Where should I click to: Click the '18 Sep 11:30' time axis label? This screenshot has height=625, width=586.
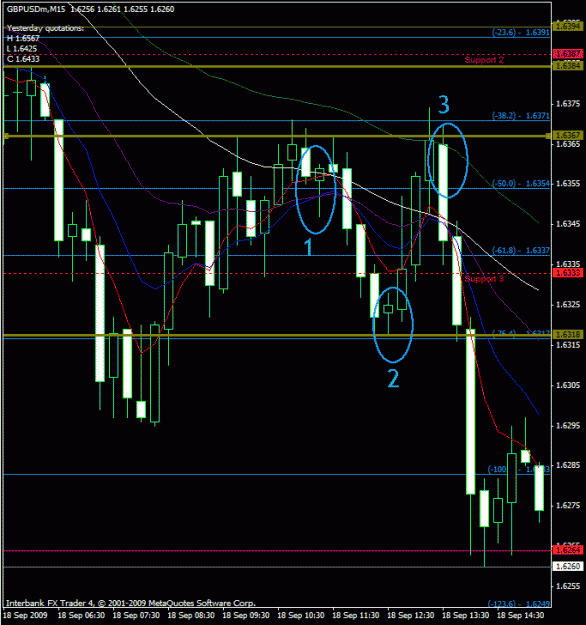coord(356,615)
